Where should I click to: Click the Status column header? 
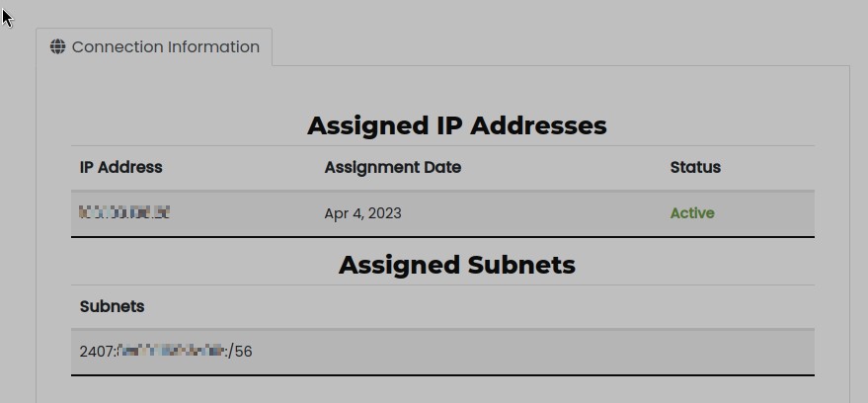(695, 167)
